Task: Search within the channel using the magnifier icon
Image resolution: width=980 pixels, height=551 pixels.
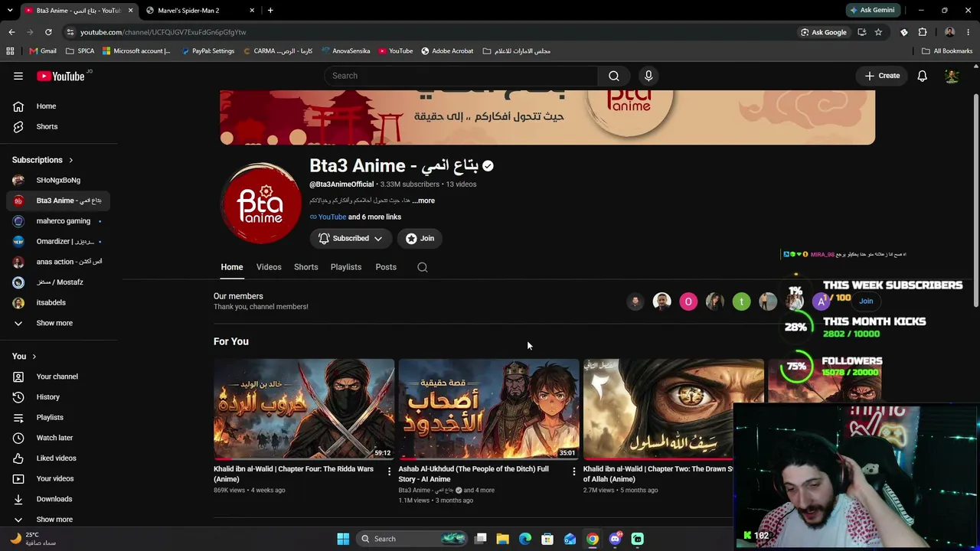Action: [x=423, y=267]
